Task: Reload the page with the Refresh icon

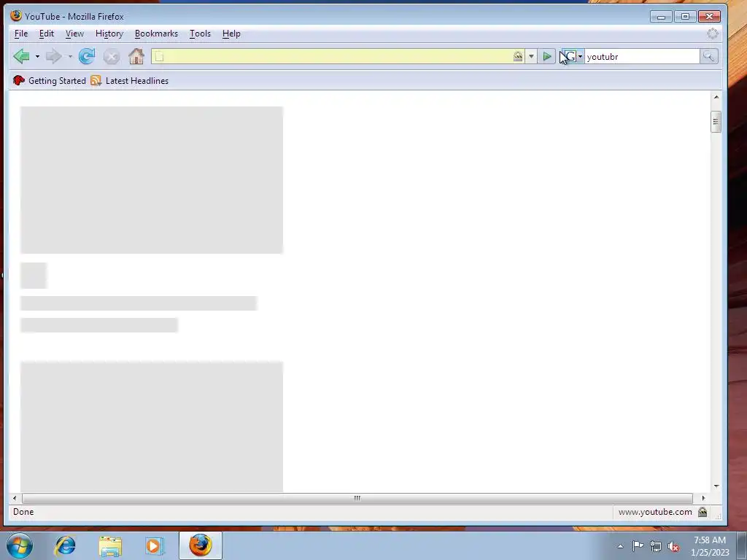Action: click(x=87, y=56)
